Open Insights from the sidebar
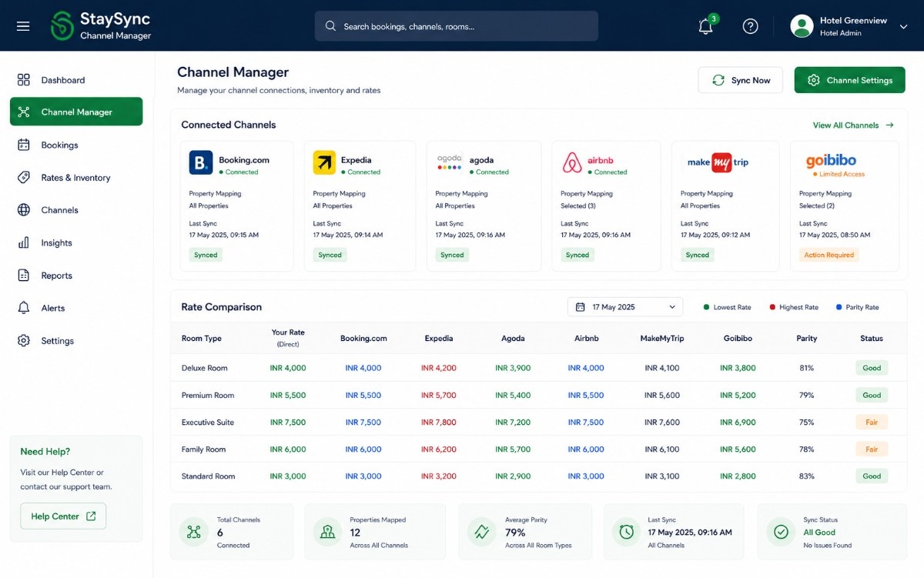The image size is (924, 578). click(x=76, y=242)
